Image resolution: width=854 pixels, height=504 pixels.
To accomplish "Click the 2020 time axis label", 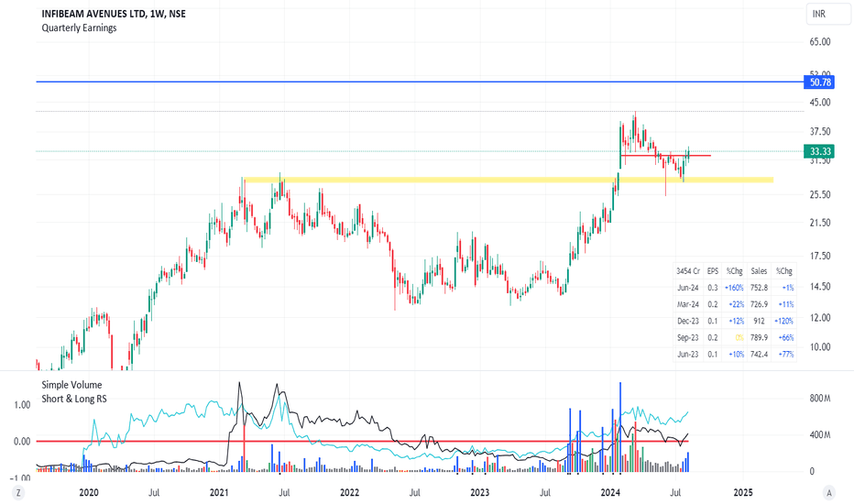I will coord(89,493).
